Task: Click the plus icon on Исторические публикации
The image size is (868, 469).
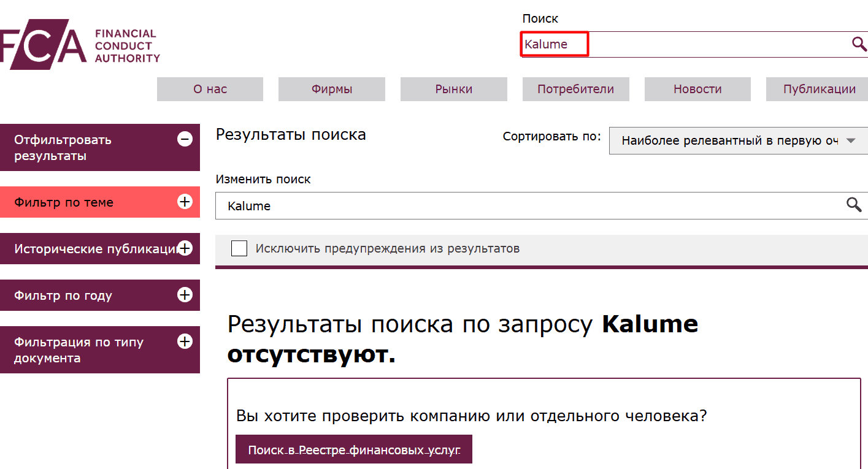Action: 185,248
